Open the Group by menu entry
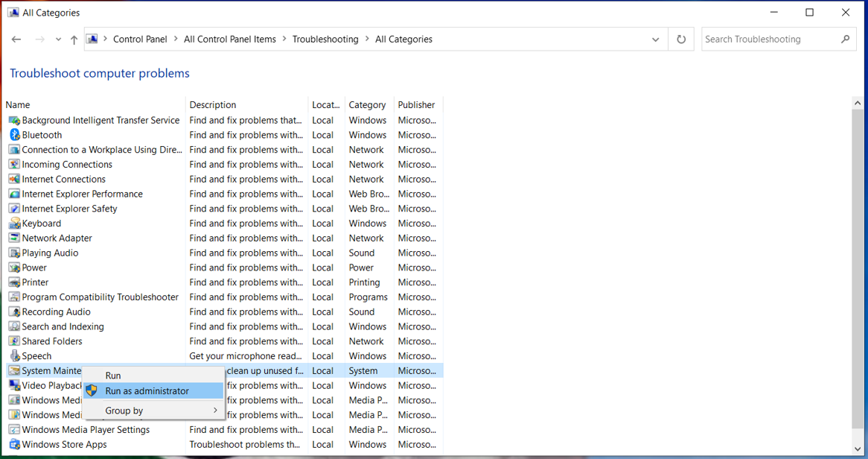The image size is (868, 459). (153, 411)
